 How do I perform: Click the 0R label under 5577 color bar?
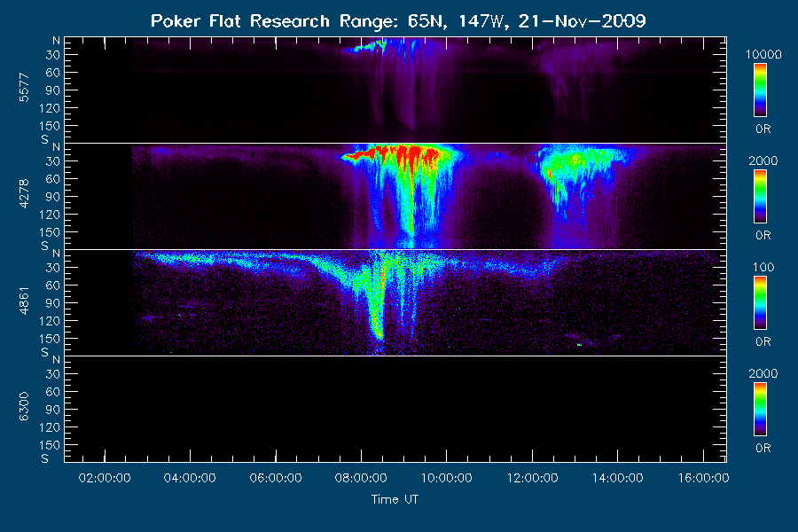point(763,129)
